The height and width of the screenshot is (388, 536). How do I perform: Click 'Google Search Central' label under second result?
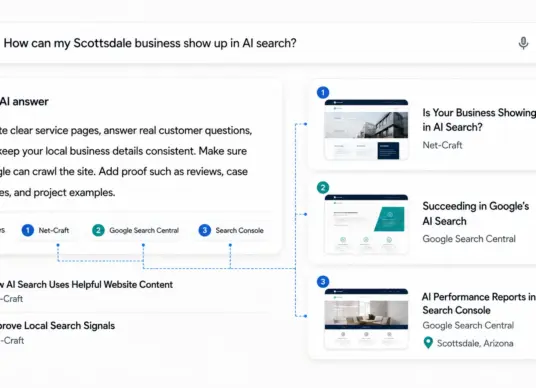469,239
